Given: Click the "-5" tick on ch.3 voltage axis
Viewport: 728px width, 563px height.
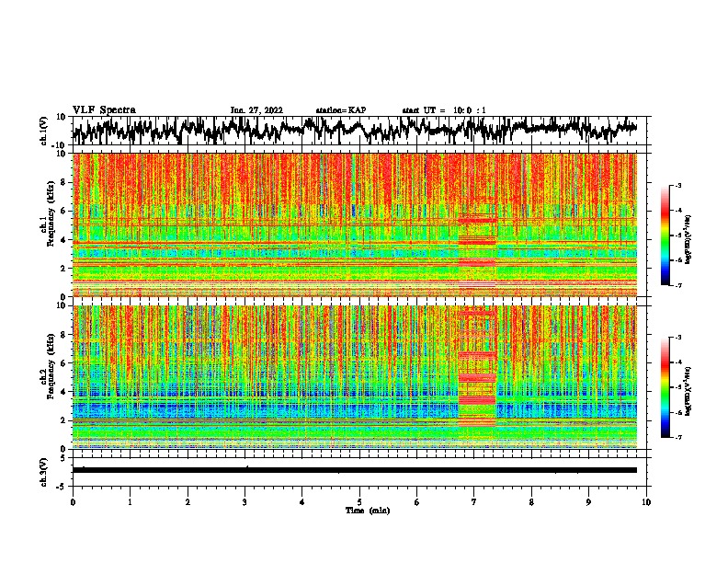Looking at the screenshot, I should click(x=62, y=487).
